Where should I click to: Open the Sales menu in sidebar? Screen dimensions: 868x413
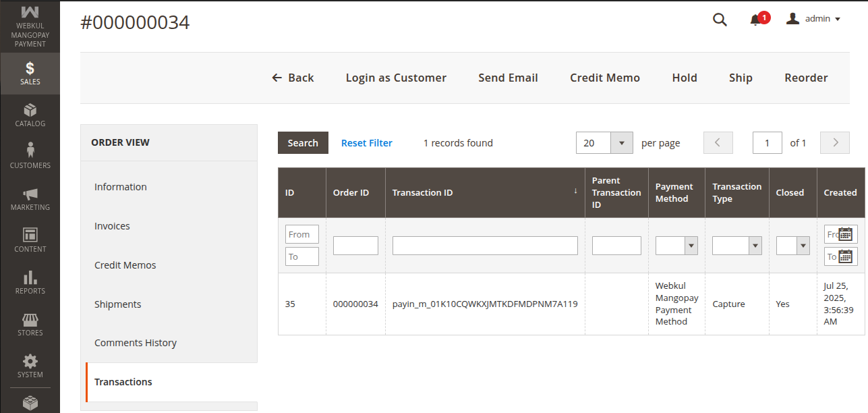point(30,73)
